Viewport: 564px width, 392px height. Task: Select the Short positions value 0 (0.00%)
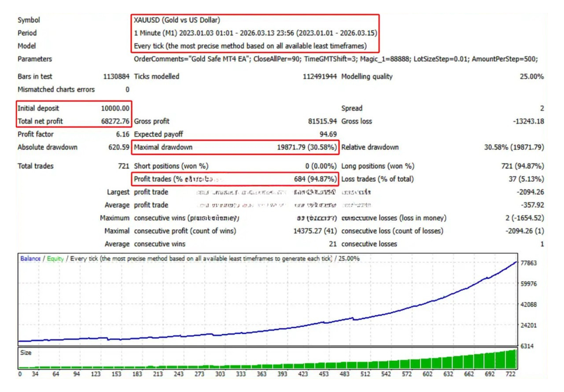(x=321, y=166)
